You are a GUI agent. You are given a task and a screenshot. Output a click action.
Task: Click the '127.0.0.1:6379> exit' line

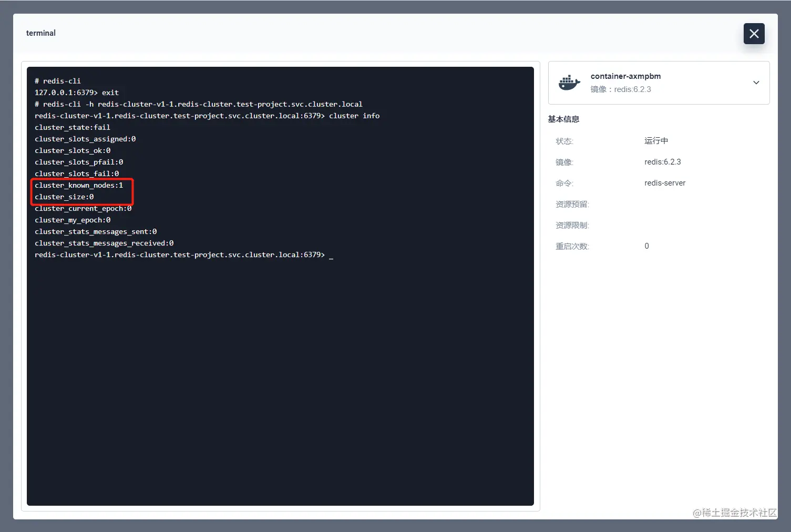coord(77,93)
